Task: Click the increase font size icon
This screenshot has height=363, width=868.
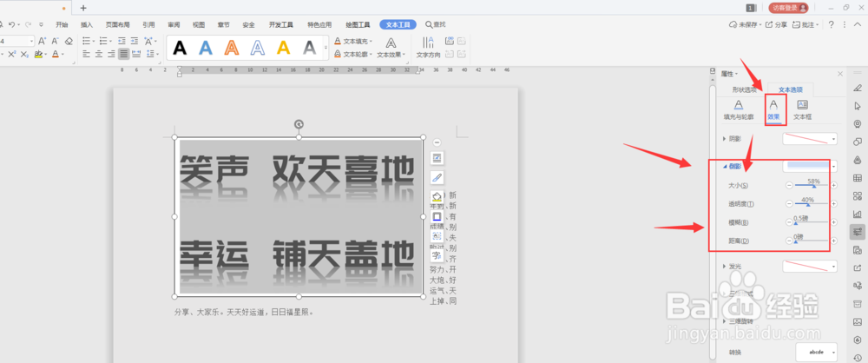Action: pyautogui.click(x=42, y=41)
